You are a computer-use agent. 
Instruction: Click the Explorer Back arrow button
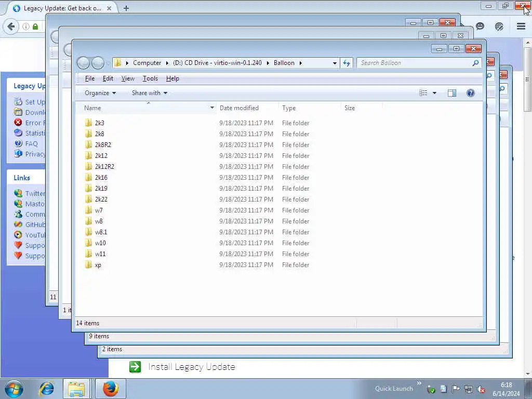[83, 63]
